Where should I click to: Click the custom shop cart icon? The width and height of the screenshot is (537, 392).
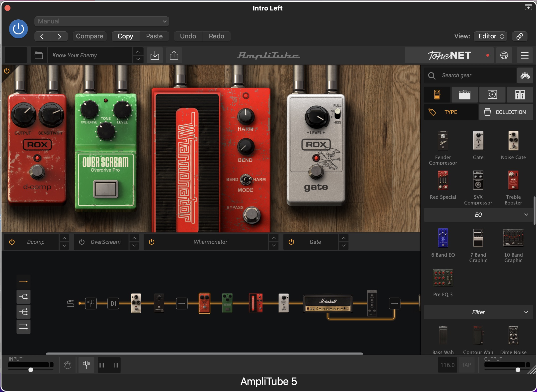[x=525, y=75]
